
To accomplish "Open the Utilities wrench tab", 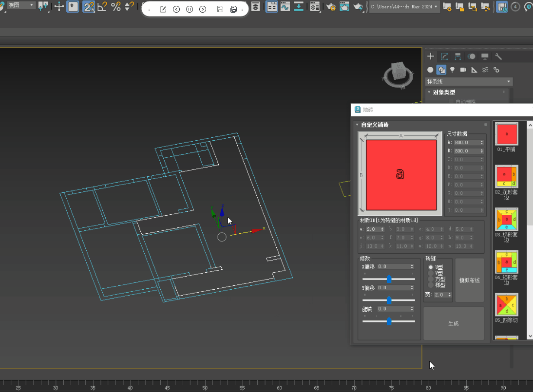I will pos(498,56).
